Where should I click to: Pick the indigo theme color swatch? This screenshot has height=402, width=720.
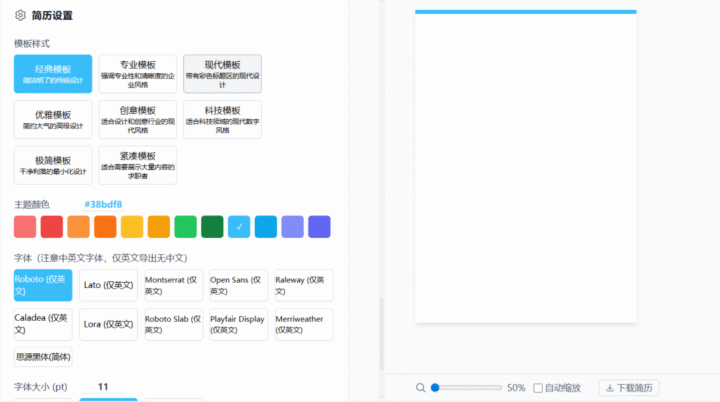319,227
